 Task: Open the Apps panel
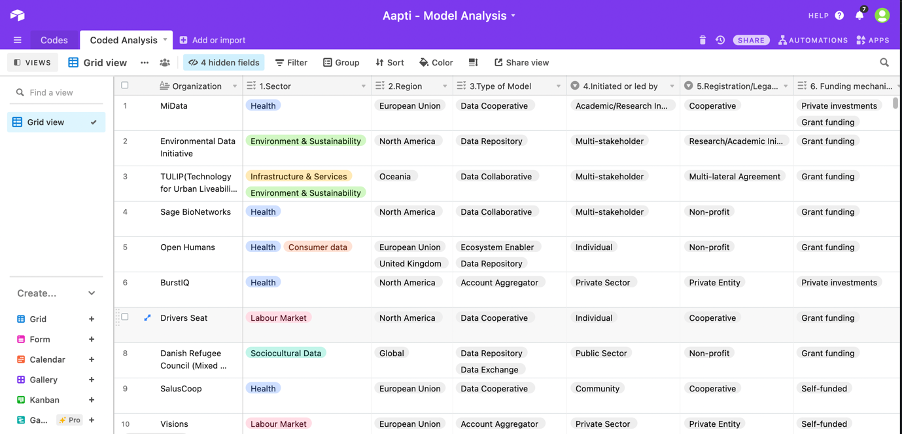(873, 40)
